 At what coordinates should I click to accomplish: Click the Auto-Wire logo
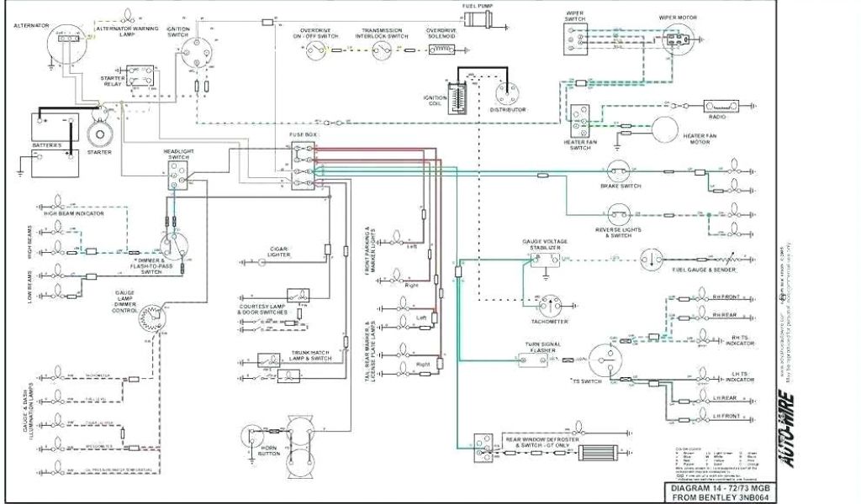coord(784,429)
